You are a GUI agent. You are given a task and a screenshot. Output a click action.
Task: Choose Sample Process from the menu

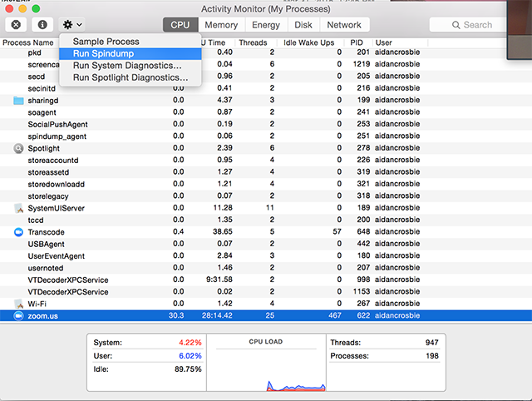pyautogui.click(x=131, y=42)
